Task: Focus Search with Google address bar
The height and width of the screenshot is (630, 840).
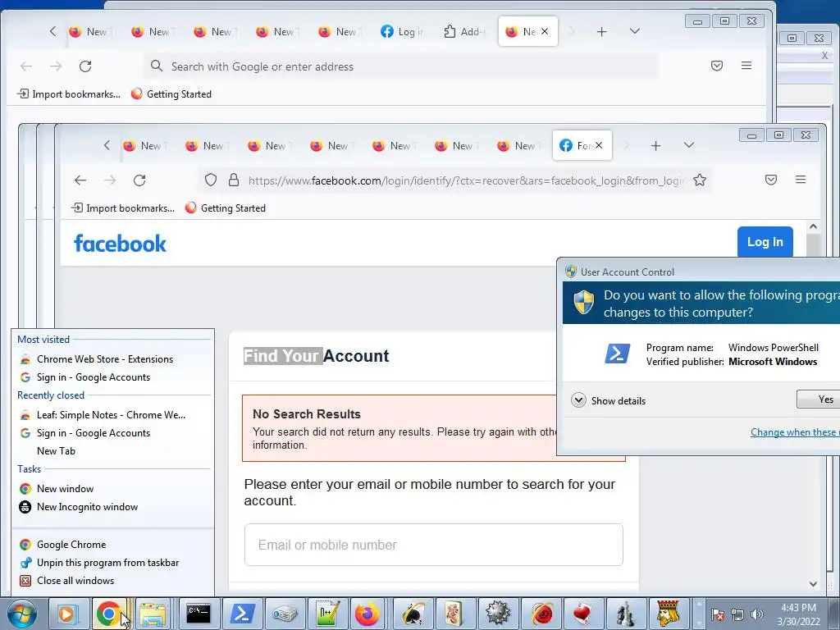Action: pyautogui.click(x=400, y=66)
